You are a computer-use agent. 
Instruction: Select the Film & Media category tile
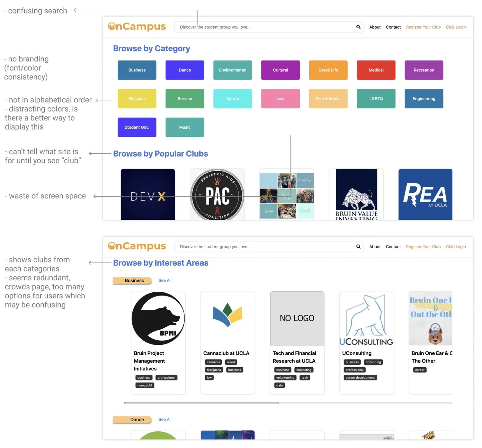(x=328, y=99)
